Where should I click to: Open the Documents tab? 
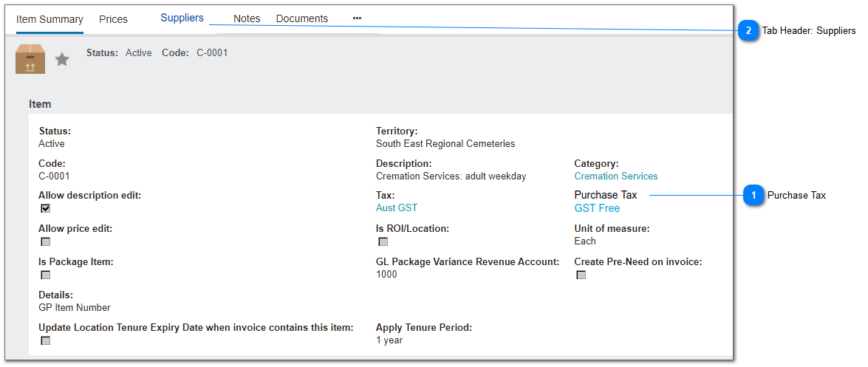302,18
